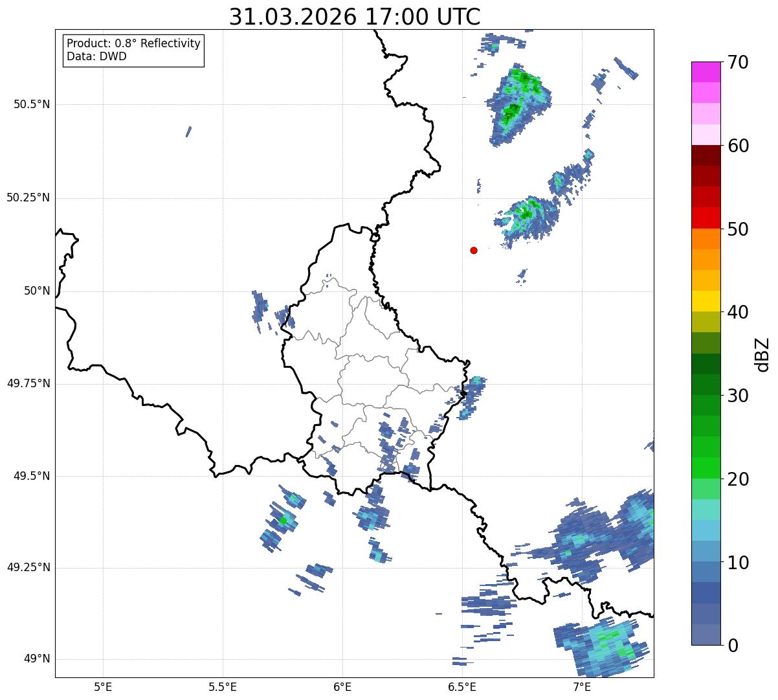This screenshot has height=700, width=778.
Task: Click the latitude label 49.25°N
Action: pyautogui.click(x=28, y=567)
